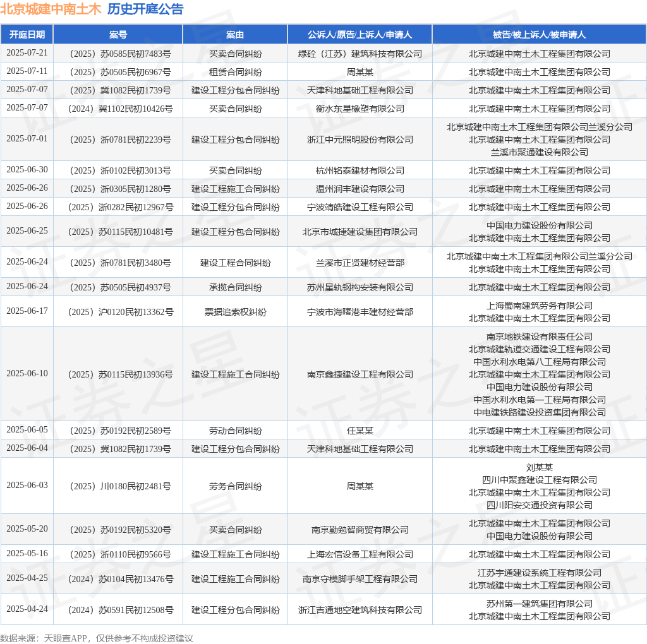The height and width of the screenshot is (644, 647).
Task: Select date cell 2025-06-04
Action: tap(27, 448)
